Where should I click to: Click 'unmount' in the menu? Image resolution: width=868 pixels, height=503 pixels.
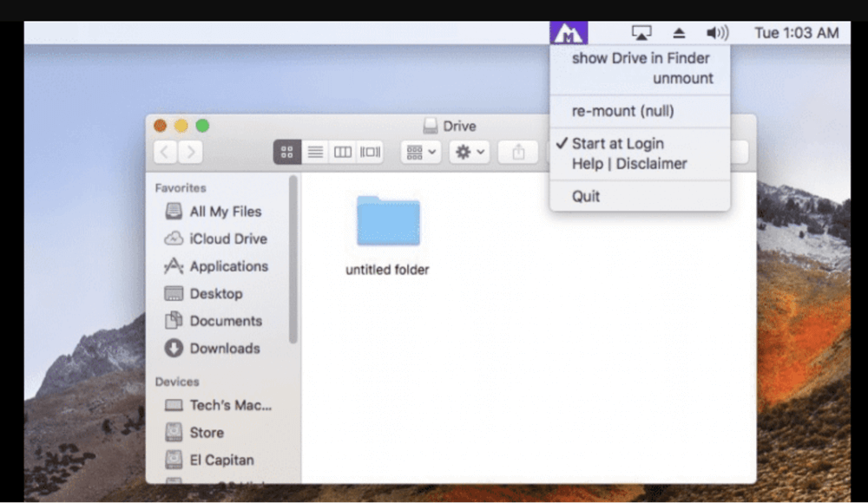(x=685, y=77)
